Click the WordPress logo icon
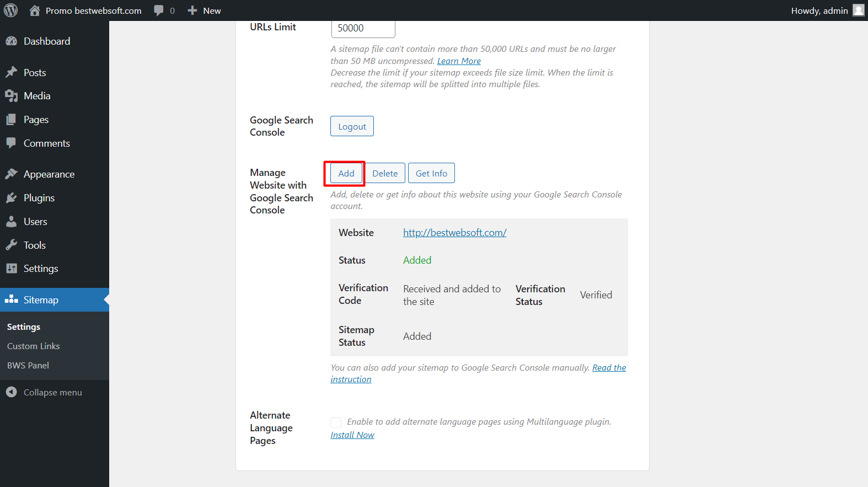Viewport: 868px width, 487px height. [x=10, y=10]
